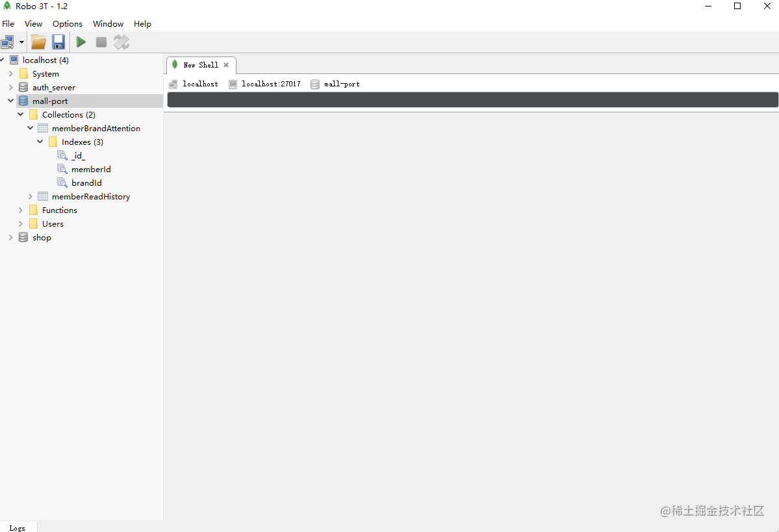Screen dimensions: 779x532
Task: Click the shop database icon
Action: [x=23, y=238]
